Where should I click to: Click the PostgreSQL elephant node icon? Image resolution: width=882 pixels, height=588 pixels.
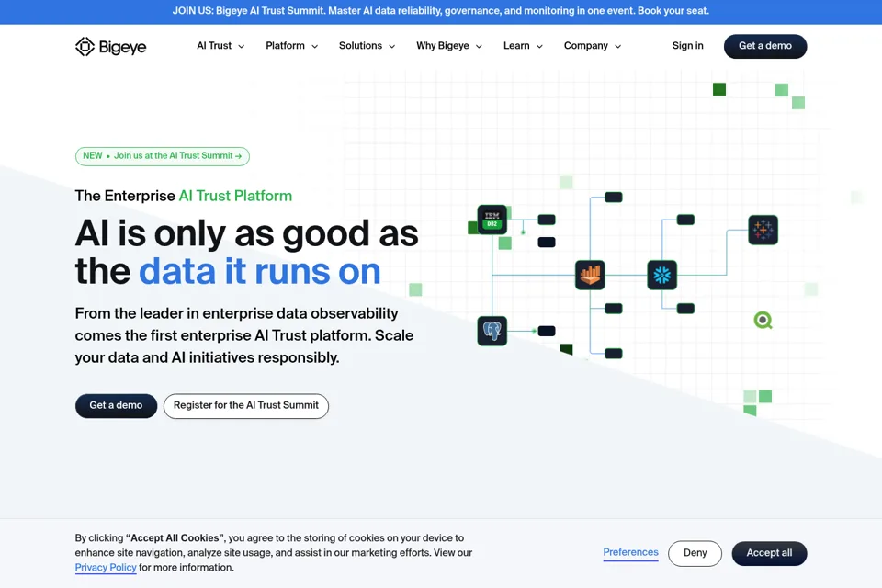pos(492,331)
